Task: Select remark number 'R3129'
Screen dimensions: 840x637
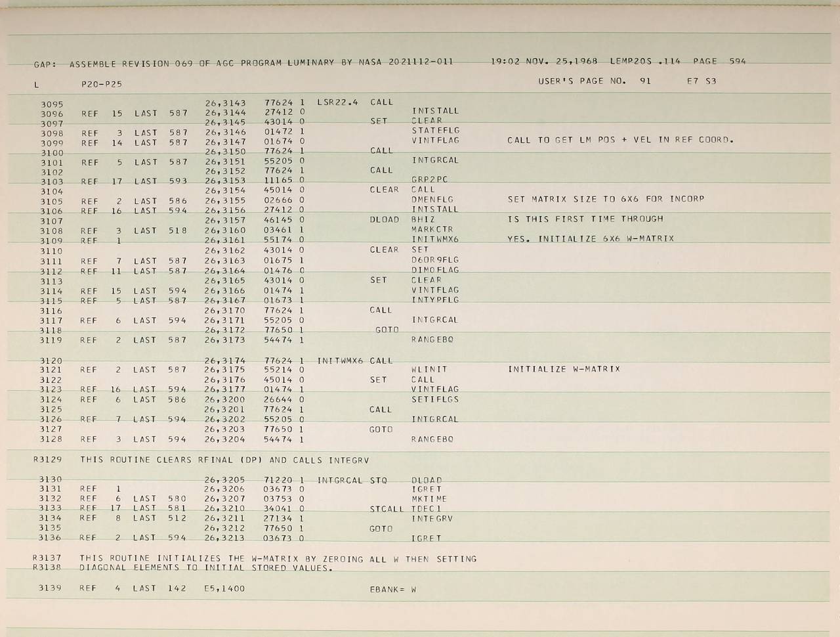Action: pyautogui.click(x=47, y=460)
